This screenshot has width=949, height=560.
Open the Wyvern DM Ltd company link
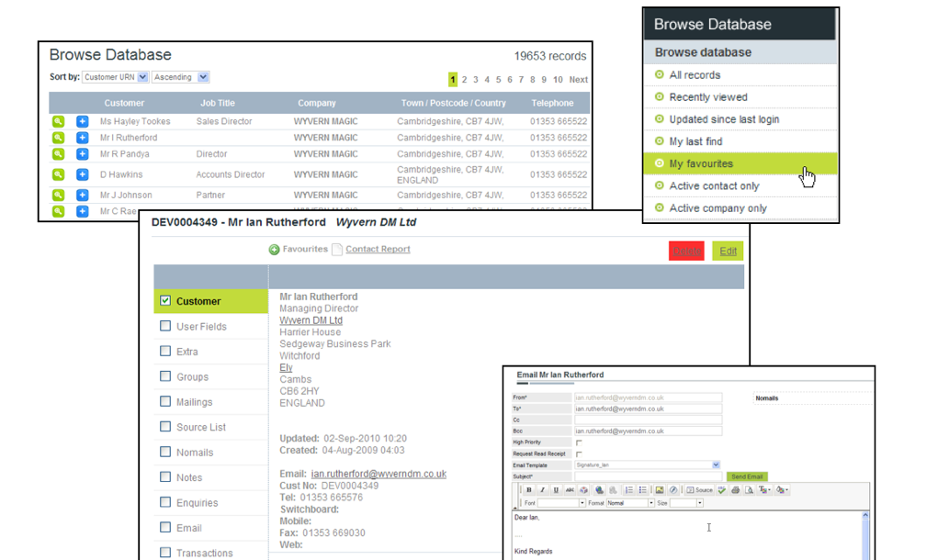pyautogui.click(x=311, y=320)
